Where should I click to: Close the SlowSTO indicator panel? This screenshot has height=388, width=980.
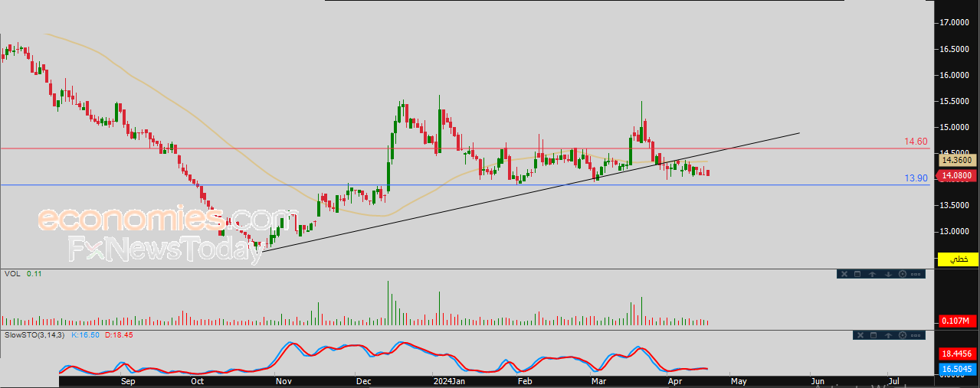click(860, 335)
